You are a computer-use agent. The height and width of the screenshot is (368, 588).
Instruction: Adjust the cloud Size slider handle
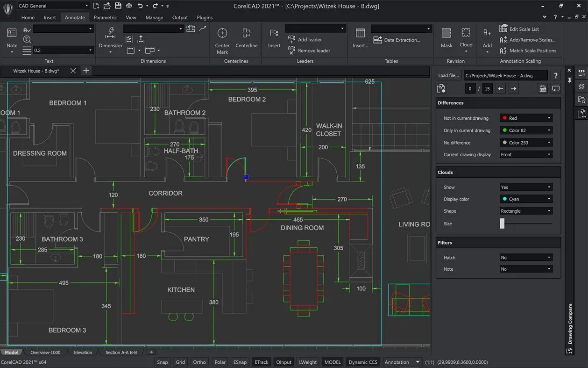point(502,224)
